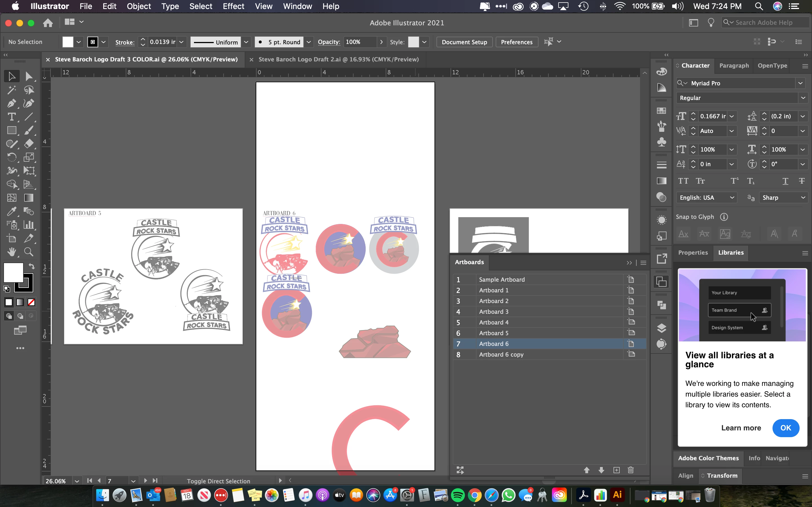Select the Eyedropper tool
Viewport: 812px width, 507px height.
click(11, 211)
